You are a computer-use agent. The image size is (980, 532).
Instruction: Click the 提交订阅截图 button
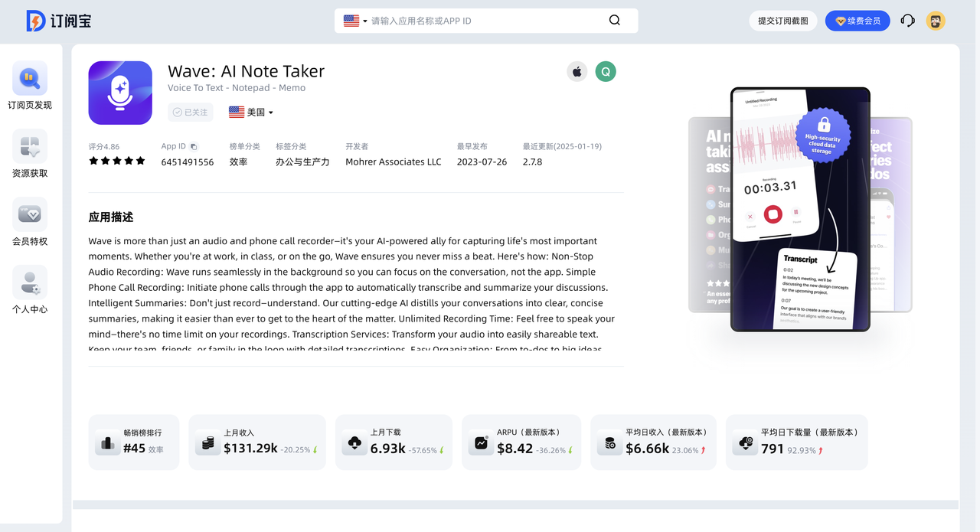(x=782, y=21)
